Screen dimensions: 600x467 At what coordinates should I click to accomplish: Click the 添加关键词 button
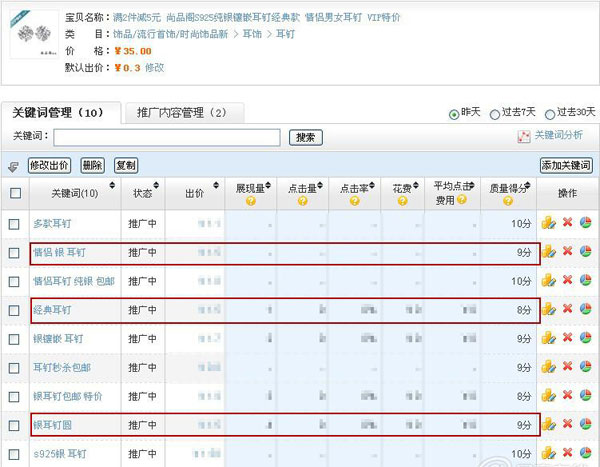(x=565, y=165)
